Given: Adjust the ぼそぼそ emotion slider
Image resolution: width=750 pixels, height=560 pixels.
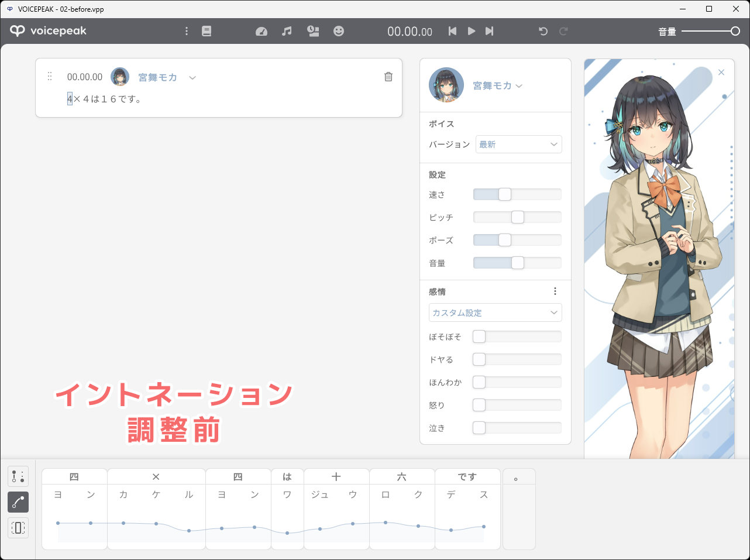Looking at the screenshot, I should tap(517, 336).
